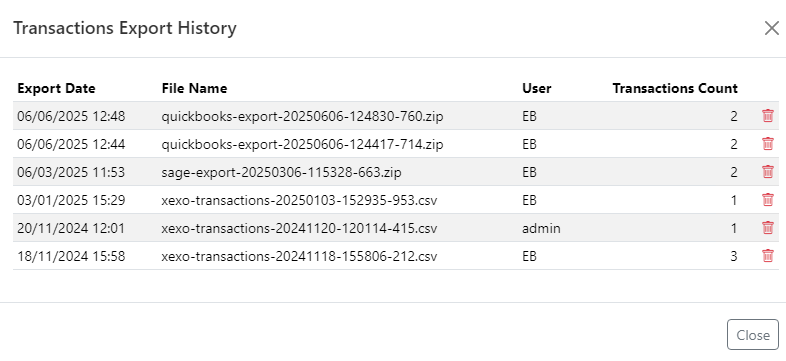Click trash icon for sage-export row
The width and height of the screenshot is (786, 361).
pyautogui.click(x=767, y=172)
